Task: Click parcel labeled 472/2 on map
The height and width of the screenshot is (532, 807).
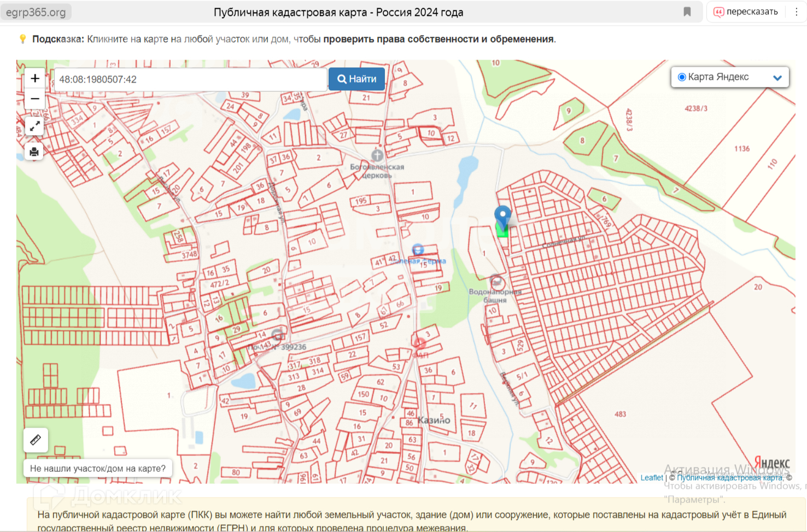Action: point(220,284)
